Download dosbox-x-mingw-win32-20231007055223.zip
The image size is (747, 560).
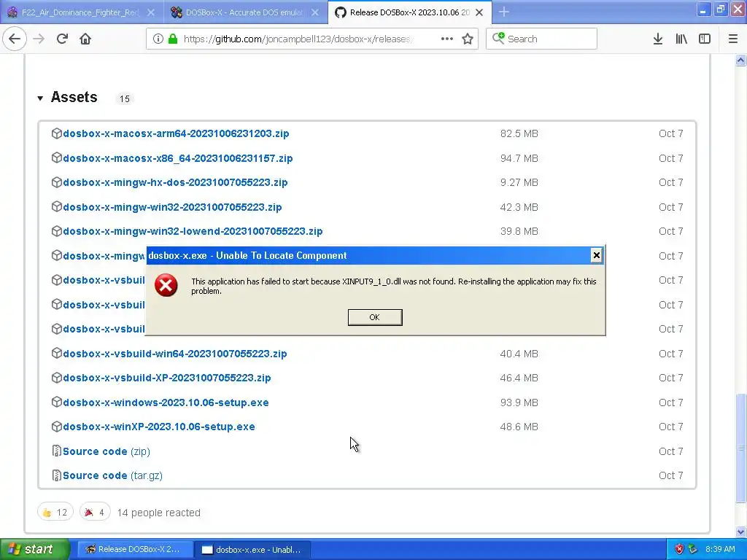[x=172, y=207]
